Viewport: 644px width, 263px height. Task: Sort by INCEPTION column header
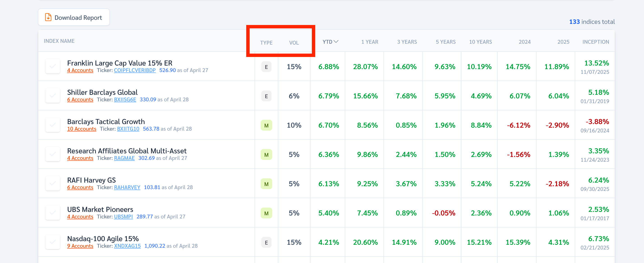596,42
